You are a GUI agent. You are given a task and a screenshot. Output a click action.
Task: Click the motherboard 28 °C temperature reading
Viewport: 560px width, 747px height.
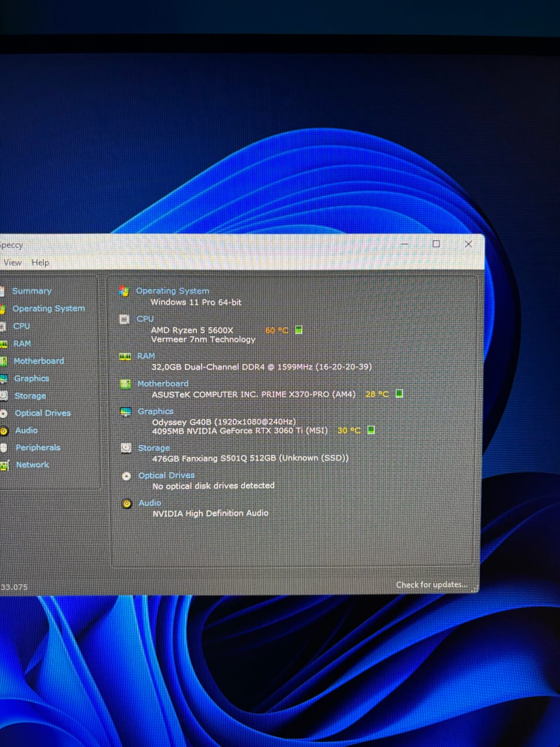(x=377, y=395)
